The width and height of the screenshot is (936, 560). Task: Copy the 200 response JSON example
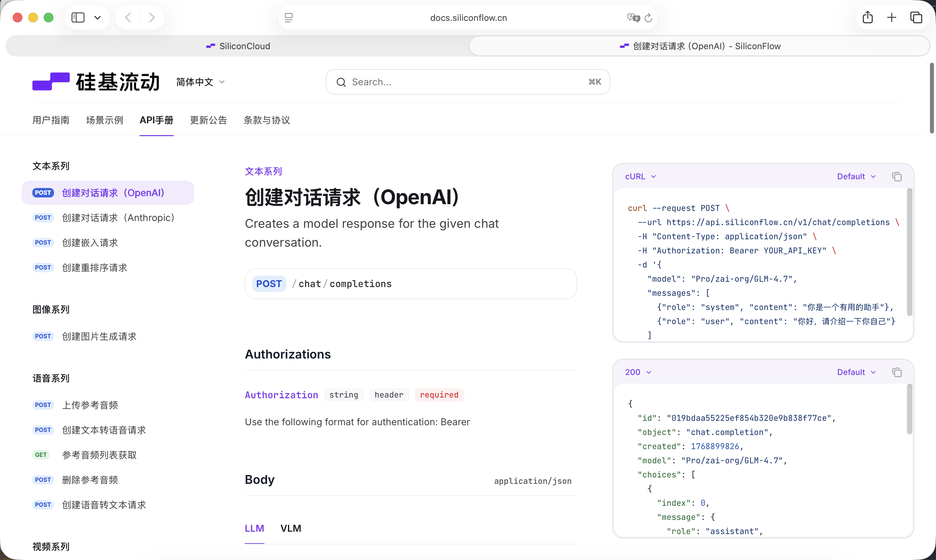tap(897, 372)
